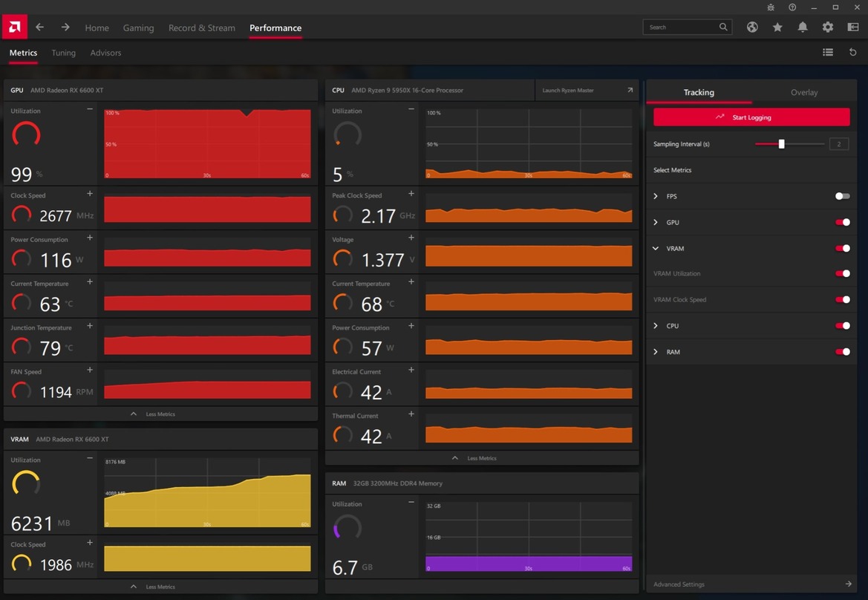Select the Metrics sub-tab

[23, 53]
